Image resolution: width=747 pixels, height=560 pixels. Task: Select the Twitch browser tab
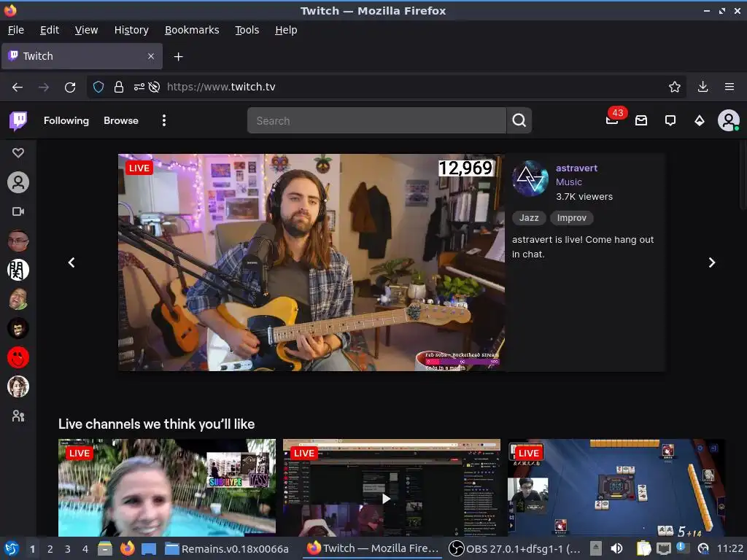click(82, 56)
